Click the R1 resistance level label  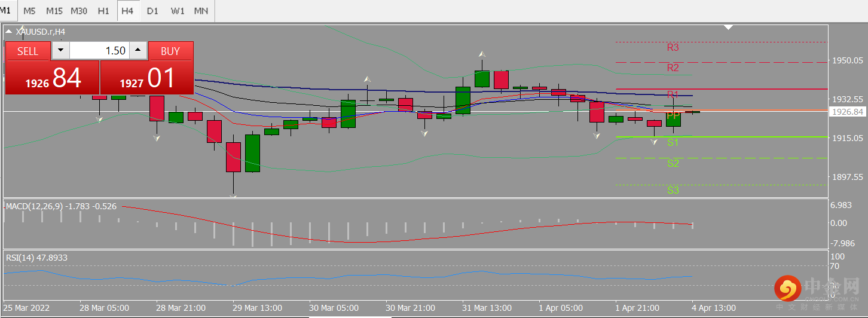(673, 94)
